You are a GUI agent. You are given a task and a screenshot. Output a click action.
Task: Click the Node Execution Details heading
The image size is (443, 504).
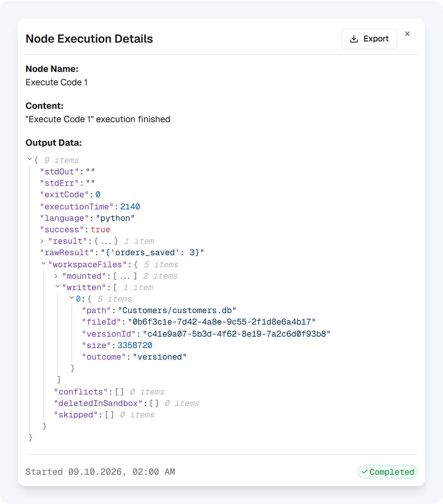(x=89, y=39)
